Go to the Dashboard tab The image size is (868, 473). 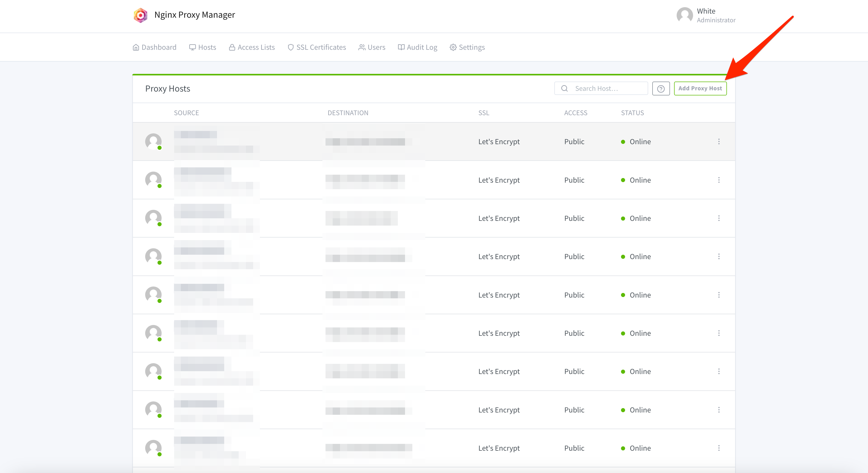click(x=155, y=47)
